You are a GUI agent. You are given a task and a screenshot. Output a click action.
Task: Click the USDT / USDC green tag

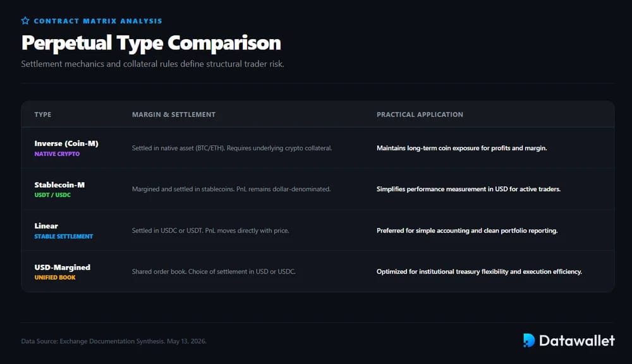[x=52, y=195]
